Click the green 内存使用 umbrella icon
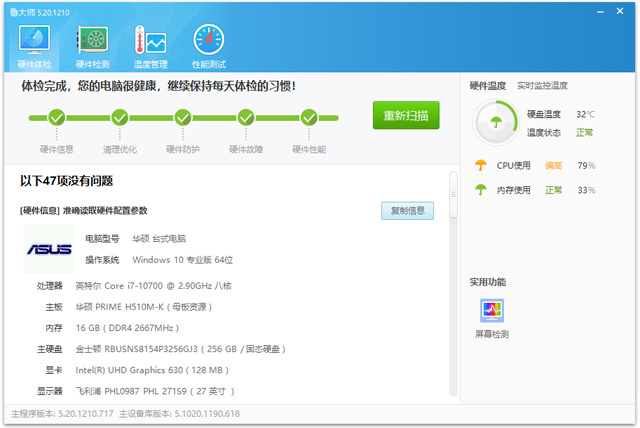640x428 pixels. [481, 190]
